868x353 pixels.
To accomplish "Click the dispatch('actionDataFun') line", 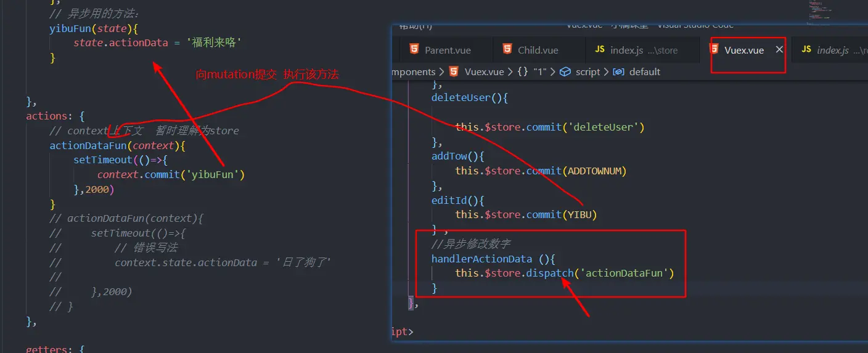I will click(x=565, y=273).
